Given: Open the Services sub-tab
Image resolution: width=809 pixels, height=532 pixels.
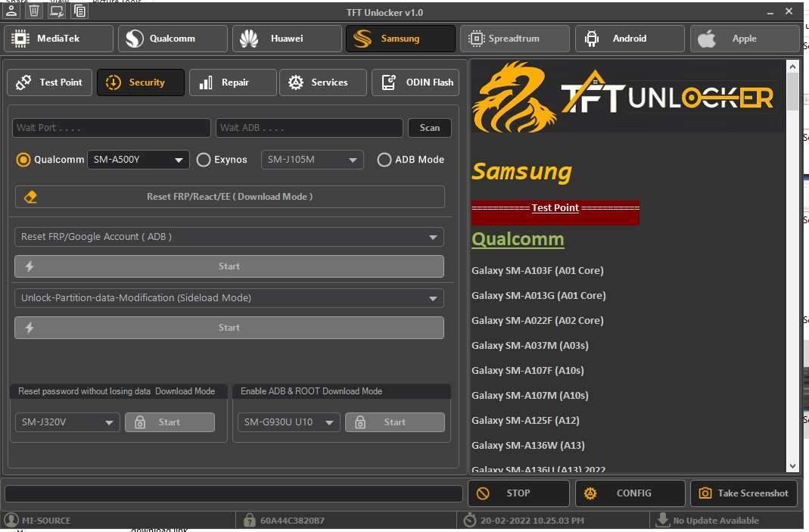Looking at the screenshot, I should tap(323, 82).
